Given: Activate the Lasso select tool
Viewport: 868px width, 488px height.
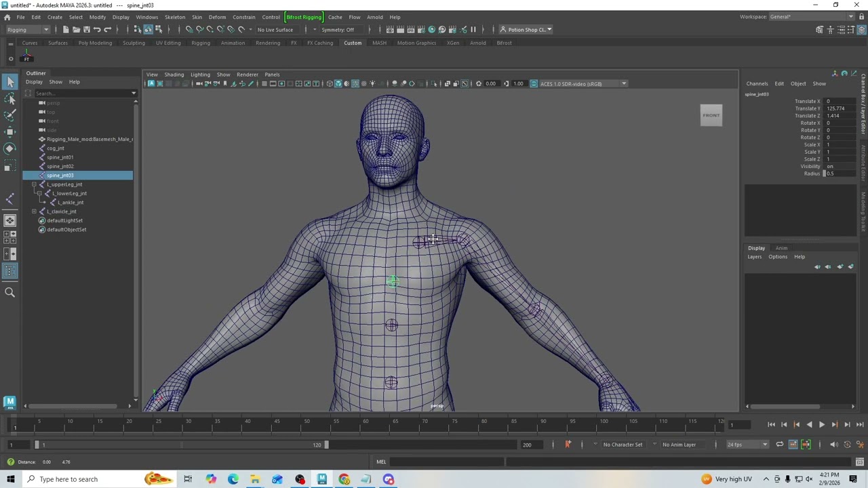Looking at the screenshot, I should click(10, 99).
